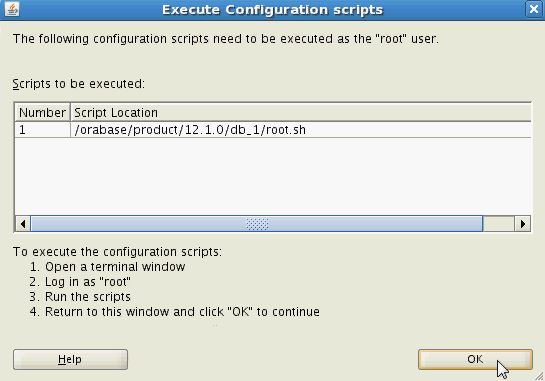Close the Execute Configuration scripts dialog
545x381 pixels.
534,9
